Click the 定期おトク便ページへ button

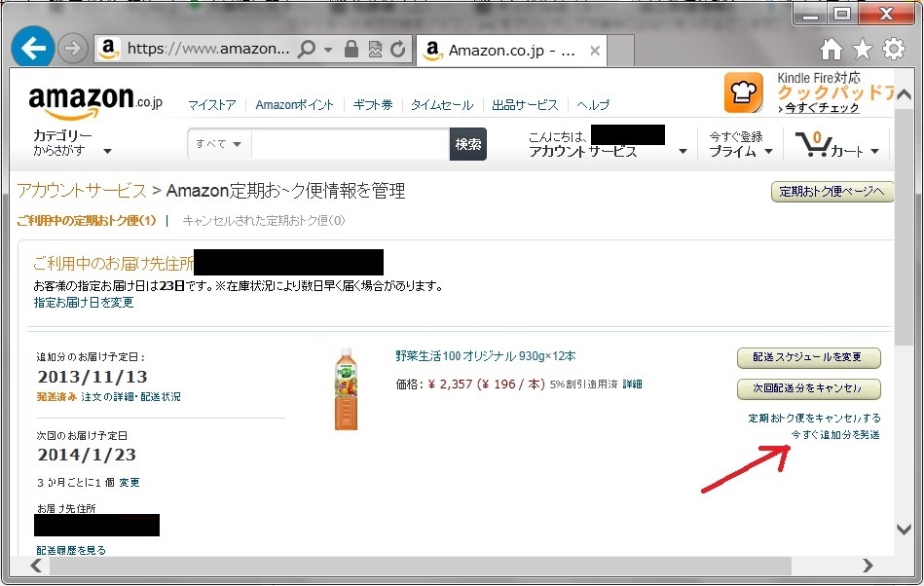(x=832, y=192)
